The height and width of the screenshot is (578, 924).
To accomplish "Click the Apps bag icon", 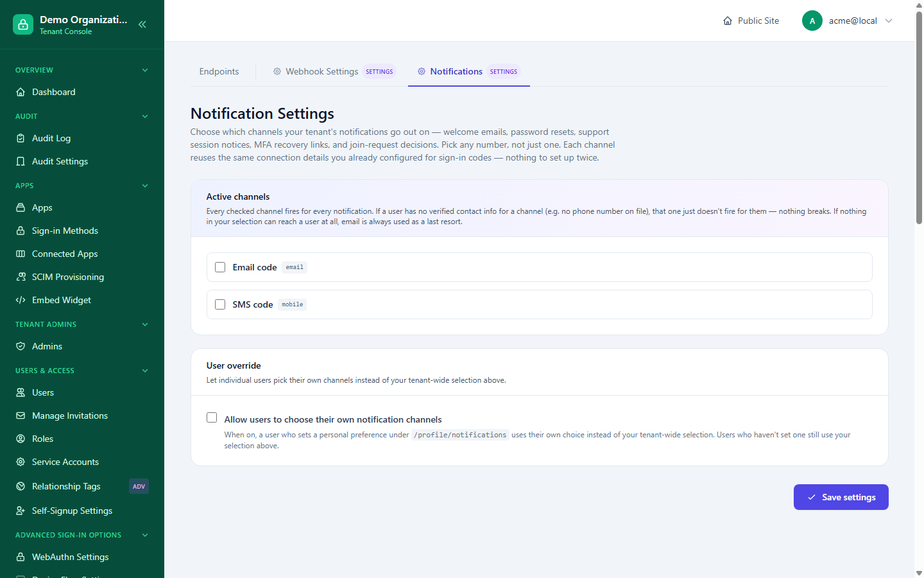I will (x=21, y=207).
